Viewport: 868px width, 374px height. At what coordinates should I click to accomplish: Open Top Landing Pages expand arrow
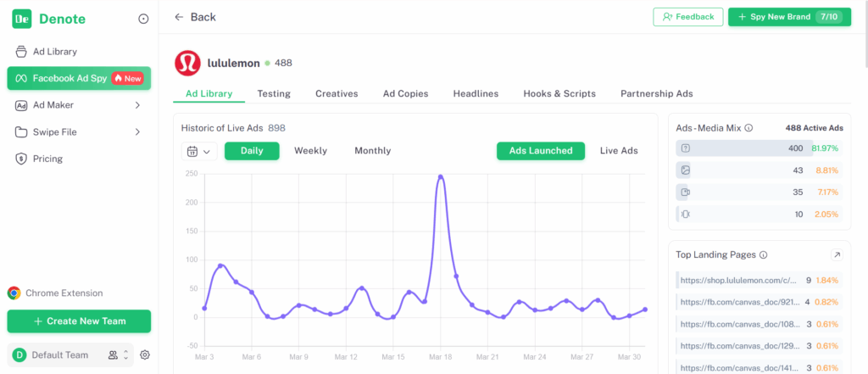click(837, 254)
